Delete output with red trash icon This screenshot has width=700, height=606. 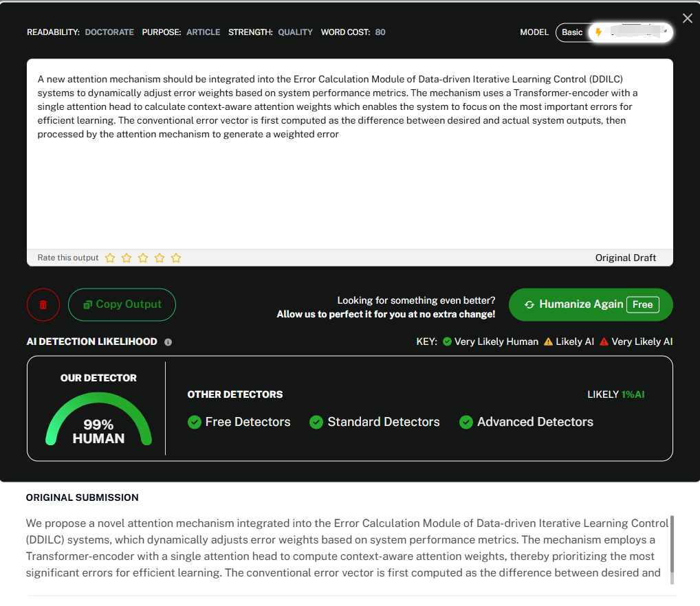coord(43,304)
